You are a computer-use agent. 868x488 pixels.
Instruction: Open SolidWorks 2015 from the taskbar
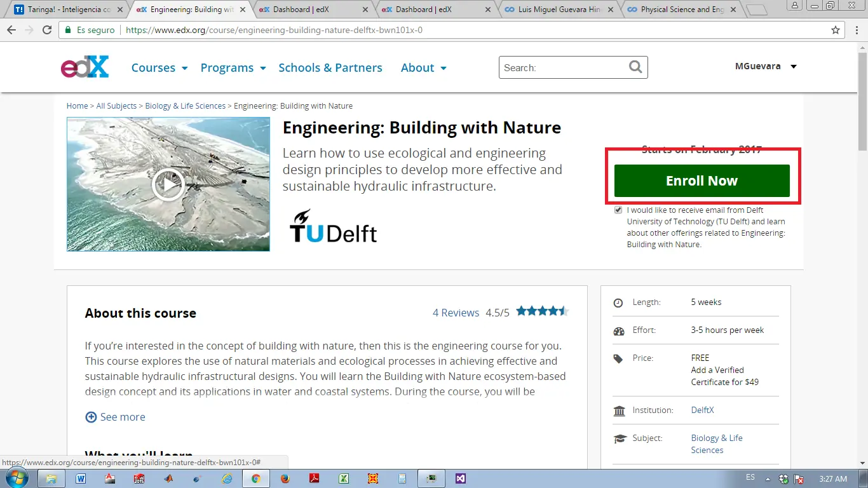pos(139,478)
